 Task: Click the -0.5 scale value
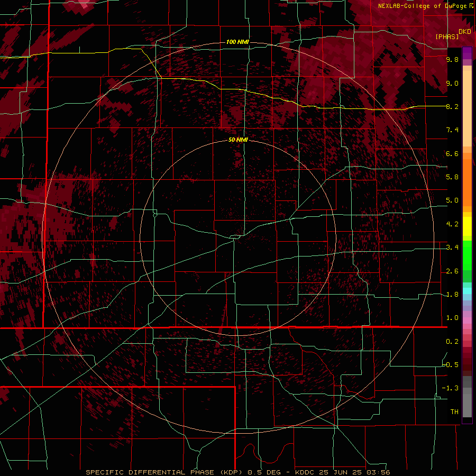(x=450, y=365)
